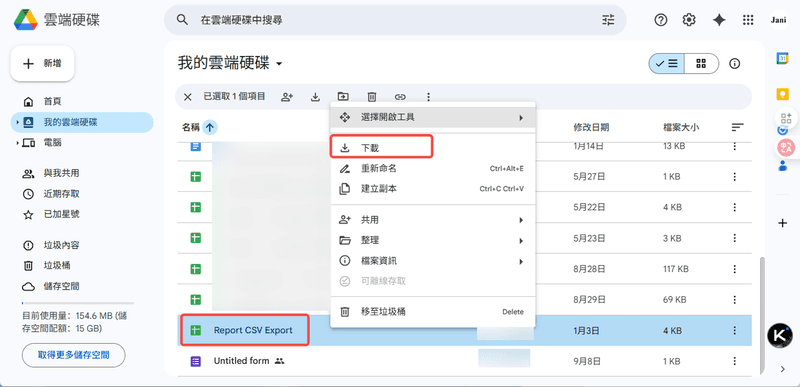
Task: Click trash icon in selection toolbar
Action: [x=372, y=96]
